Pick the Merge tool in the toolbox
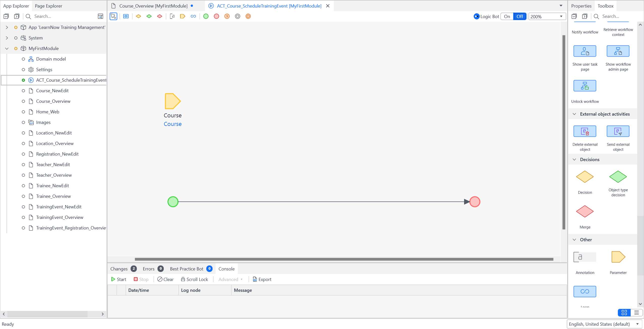Screen dimensions: 644x329 (x=585, y=211)
